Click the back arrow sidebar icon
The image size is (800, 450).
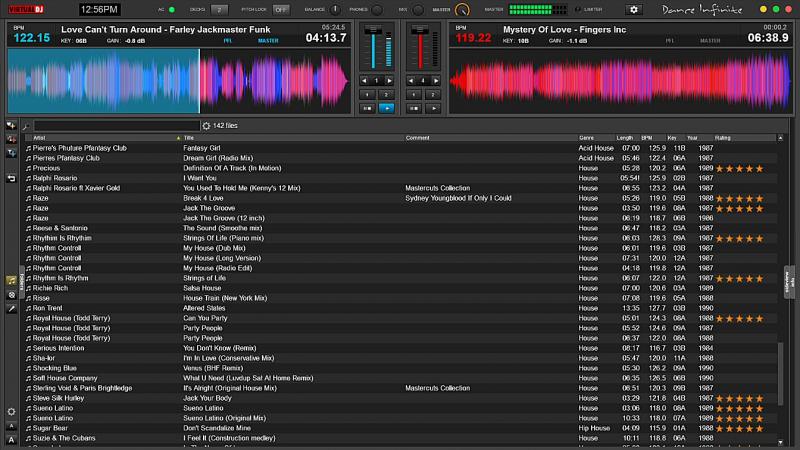point(11,178)
